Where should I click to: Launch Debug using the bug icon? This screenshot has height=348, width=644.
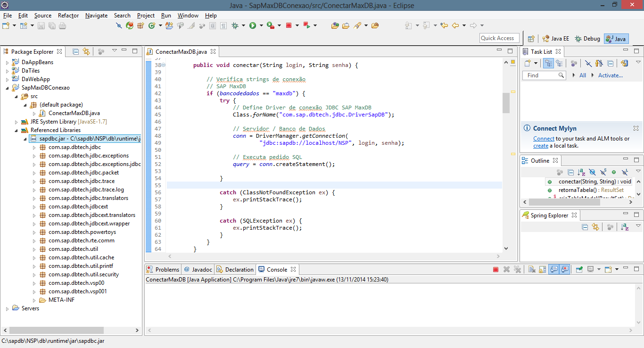235,25
